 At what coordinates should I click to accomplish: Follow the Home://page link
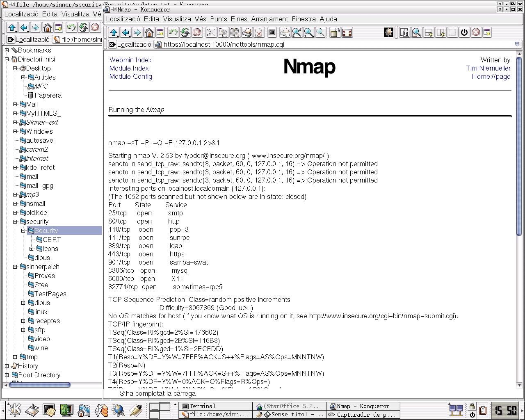[x=491, y=76]
